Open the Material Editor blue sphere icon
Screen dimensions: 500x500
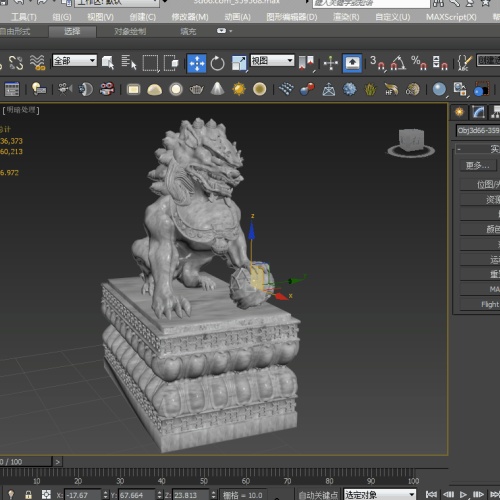(x=439, y=89)
